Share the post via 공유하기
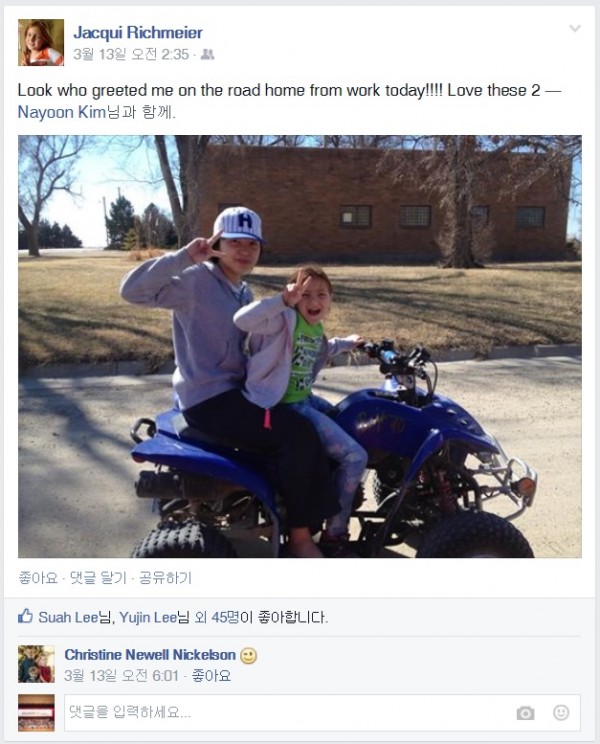 pos(165,578)
